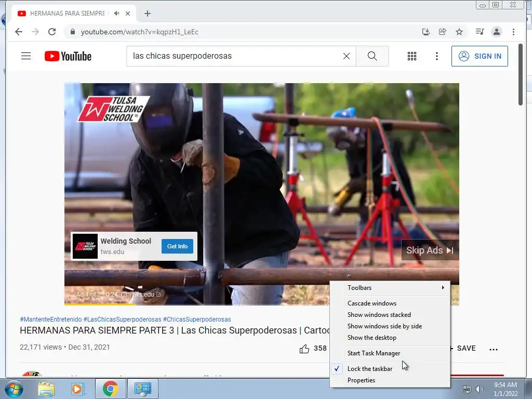Click the ad info icon beside 0:24

click(x=124, y=295)
